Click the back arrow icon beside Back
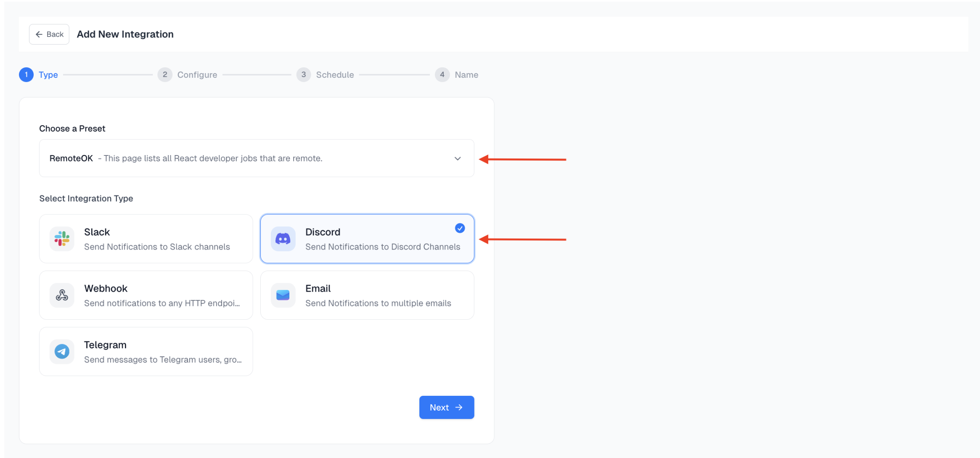 [x=39, y=34]
